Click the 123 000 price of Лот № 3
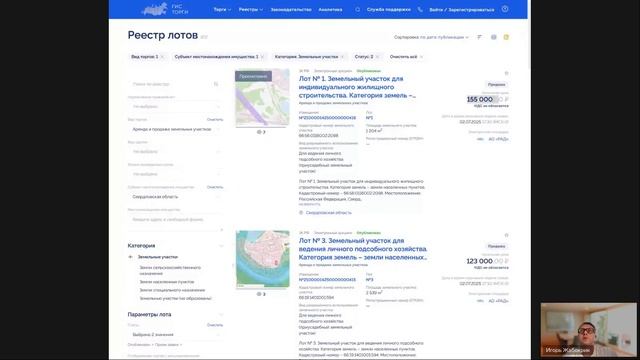Screen dimensions: 640x360 click(487, 261)
